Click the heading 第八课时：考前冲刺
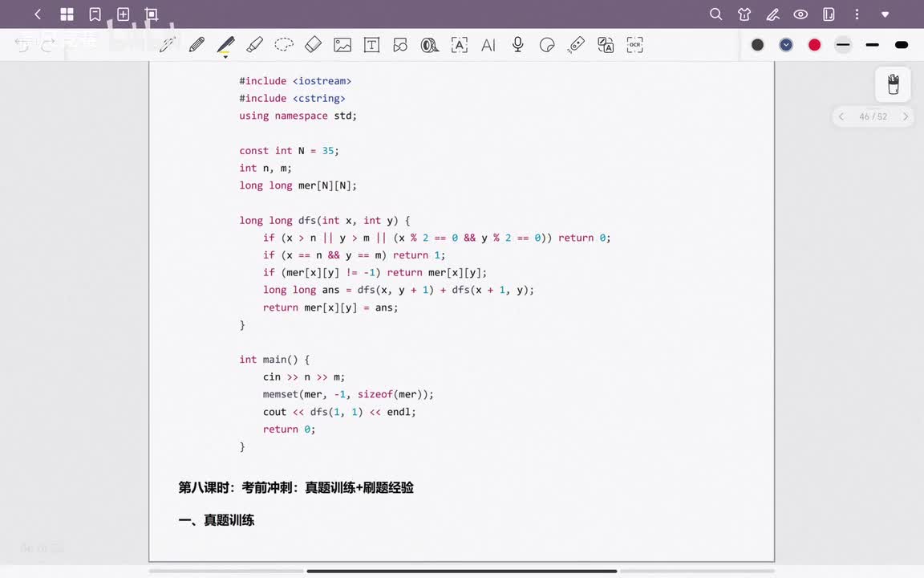The width and height of the screenshot is (924, 578). (296, 488)
